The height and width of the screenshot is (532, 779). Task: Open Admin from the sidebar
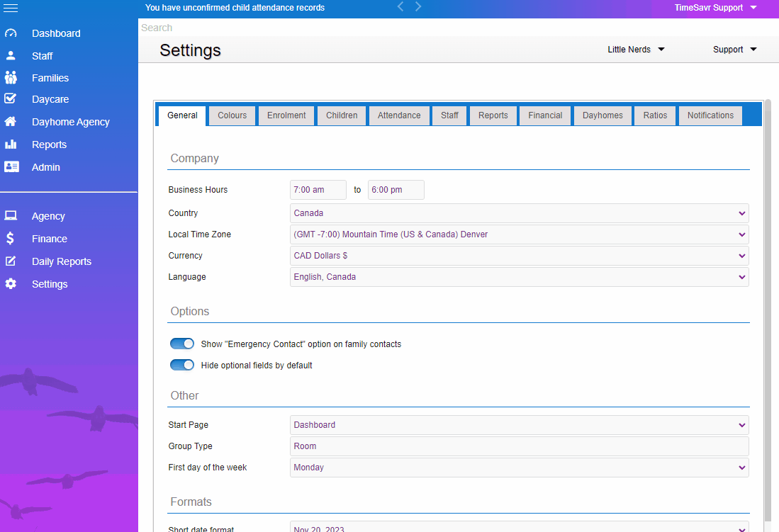45,167
